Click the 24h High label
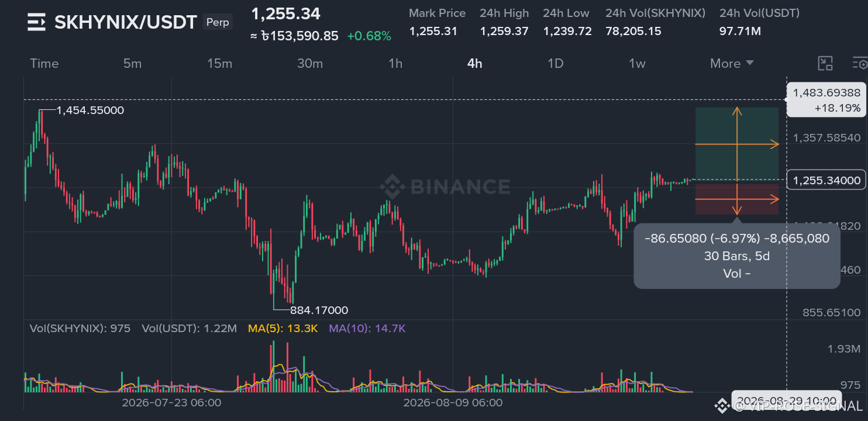The width and height of the screenshot is (868, 421). coord(504,13)
